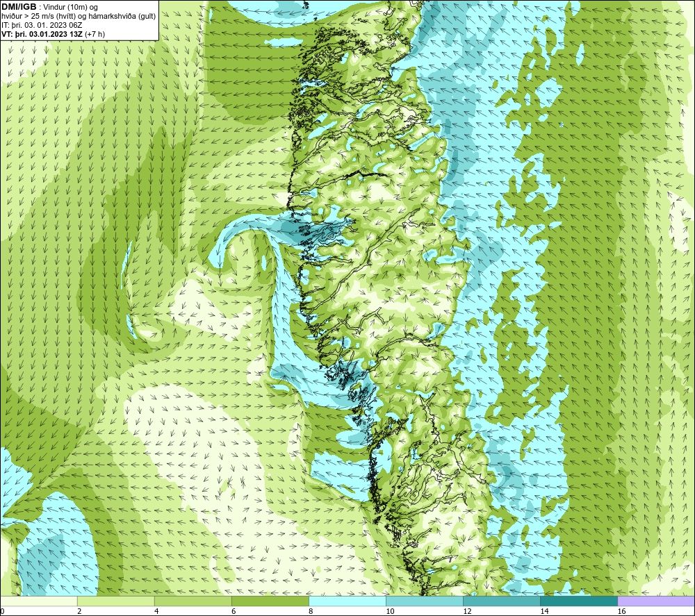This screenshot has height=616, width=695.
Task: Click the 12-14 m/s teal legend swatch
Action: click(501, 601)
